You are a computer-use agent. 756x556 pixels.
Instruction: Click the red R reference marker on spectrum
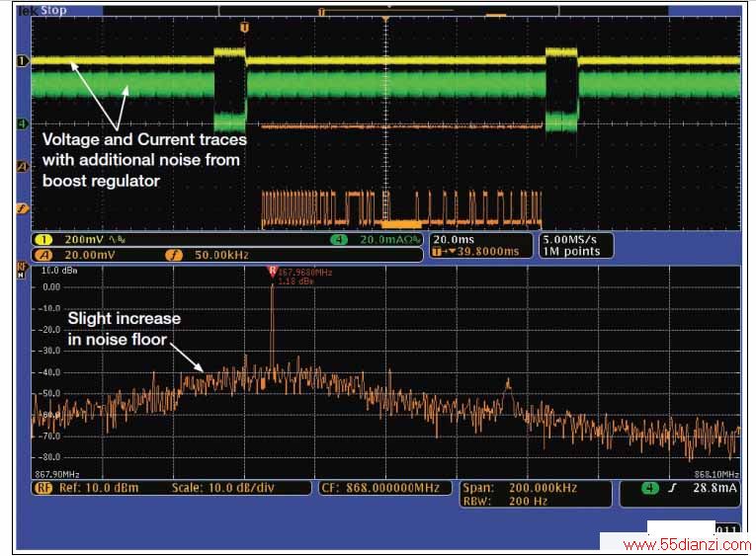[x=273, y=272]
